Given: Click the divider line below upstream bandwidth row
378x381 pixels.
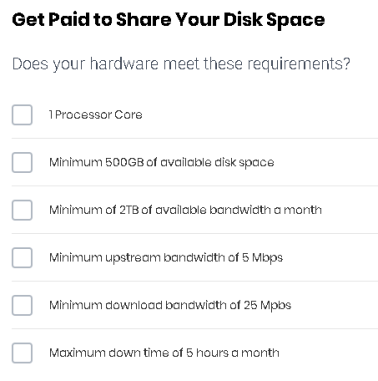Looking at the screenshot, I should pos(195,281).
